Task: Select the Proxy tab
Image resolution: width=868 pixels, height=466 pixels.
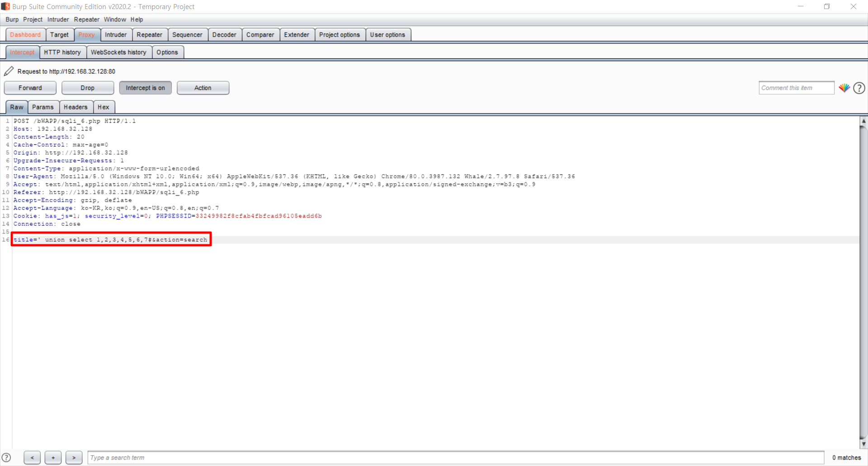Action: click(x=86, y=35)
